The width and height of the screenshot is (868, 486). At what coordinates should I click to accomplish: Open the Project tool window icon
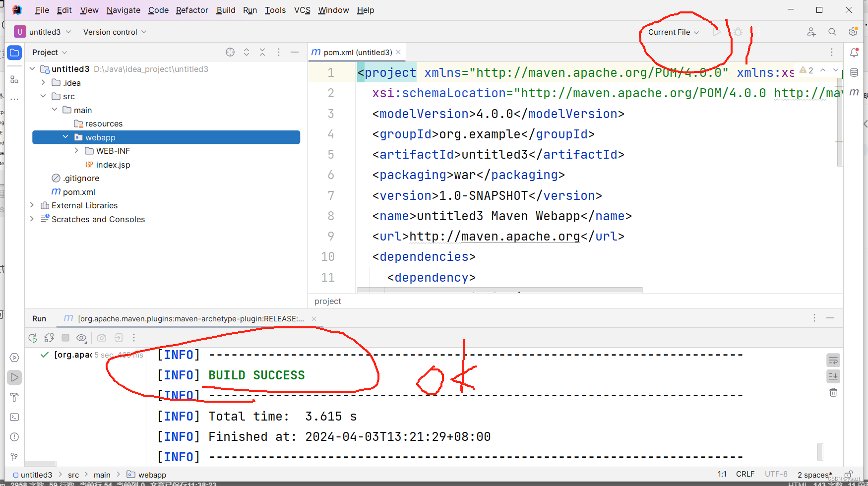14,52
